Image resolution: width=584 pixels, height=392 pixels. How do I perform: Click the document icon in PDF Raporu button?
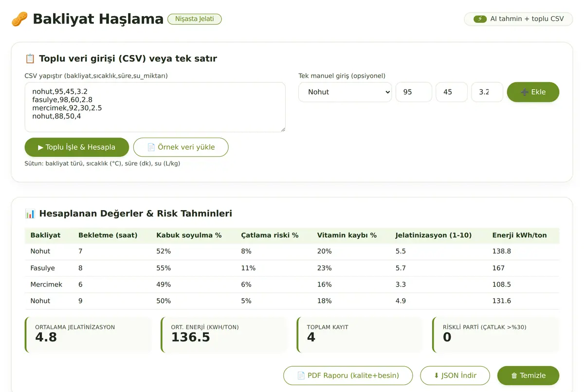pos(301,375)
